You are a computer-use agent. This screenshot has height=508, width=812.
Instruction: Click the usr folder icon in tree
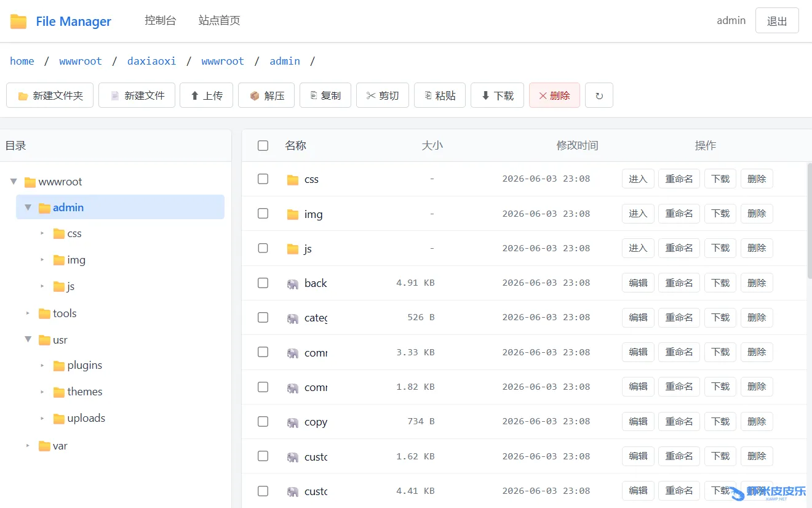(x=44, y=340)
